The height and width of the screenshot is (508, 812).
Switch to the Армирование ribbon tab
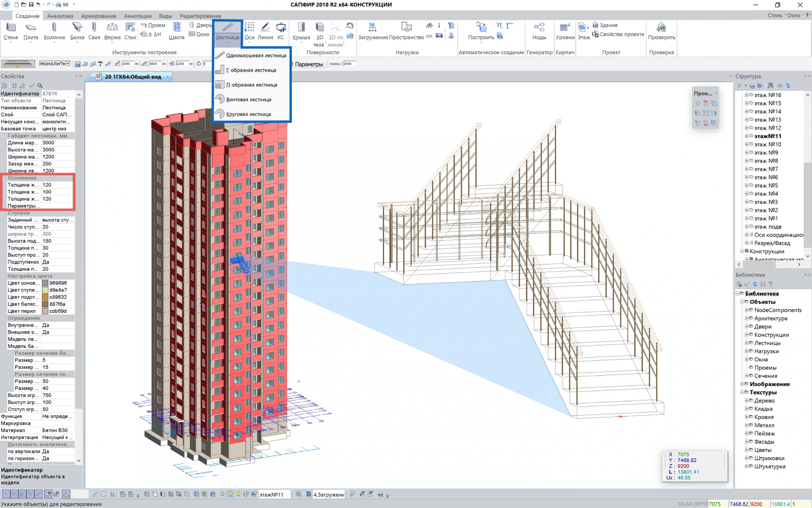click(98, 16)
